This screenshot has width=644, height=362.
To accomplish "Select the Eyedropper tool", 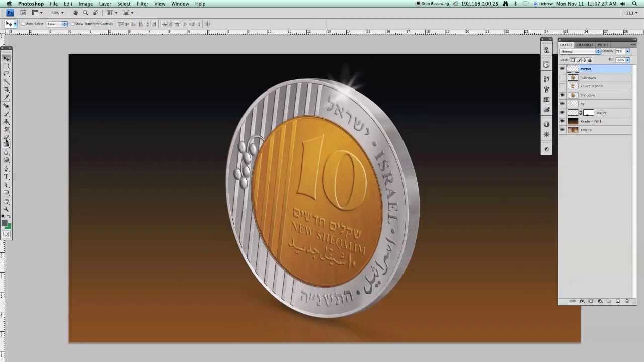I will pyautogui.click(x=6, y=98).
